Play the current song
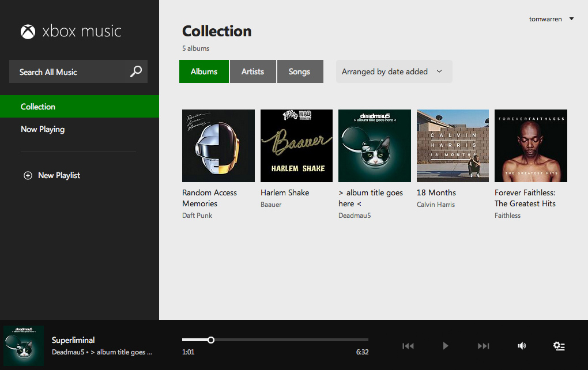Image resolution: width=588 pixels, height=370 pixels. click(445, 346)
